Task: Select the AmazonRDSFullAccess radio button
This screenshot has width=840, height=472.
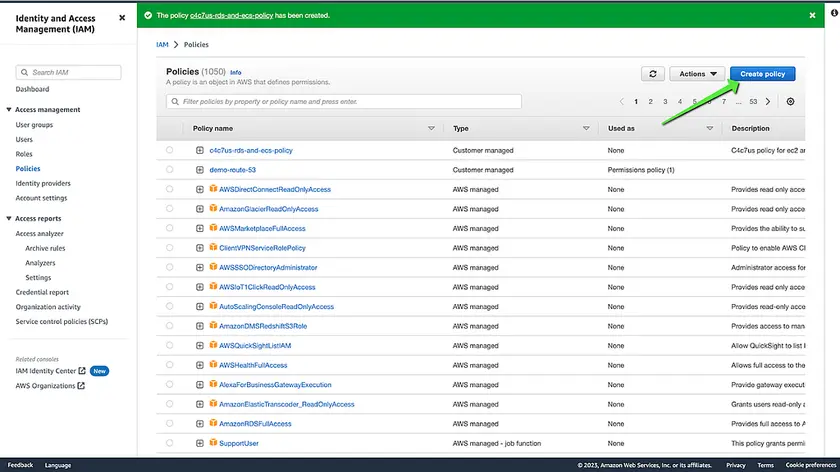Action: click(x=169, y=423)
